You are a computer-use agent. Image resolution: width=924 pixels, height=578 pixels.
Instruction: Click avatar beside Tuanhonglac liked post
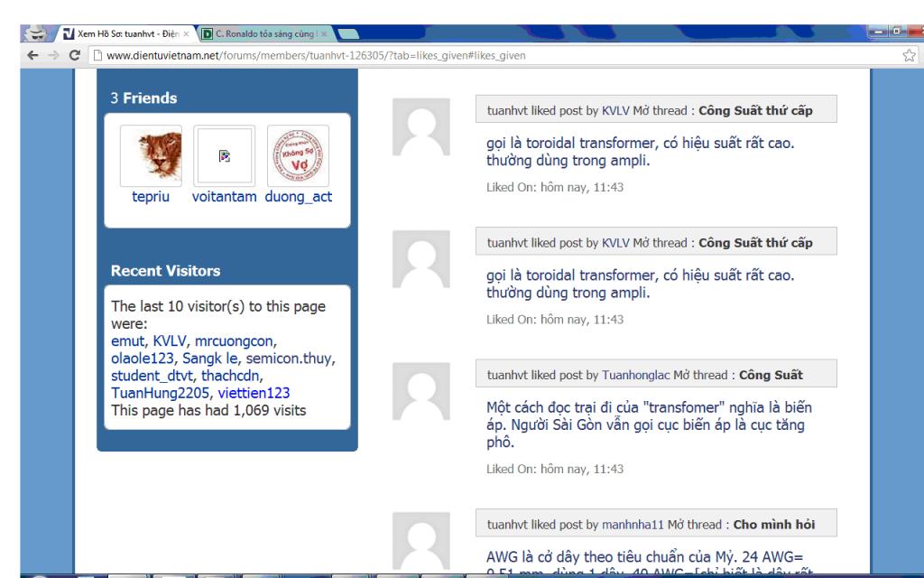[420, 391]
